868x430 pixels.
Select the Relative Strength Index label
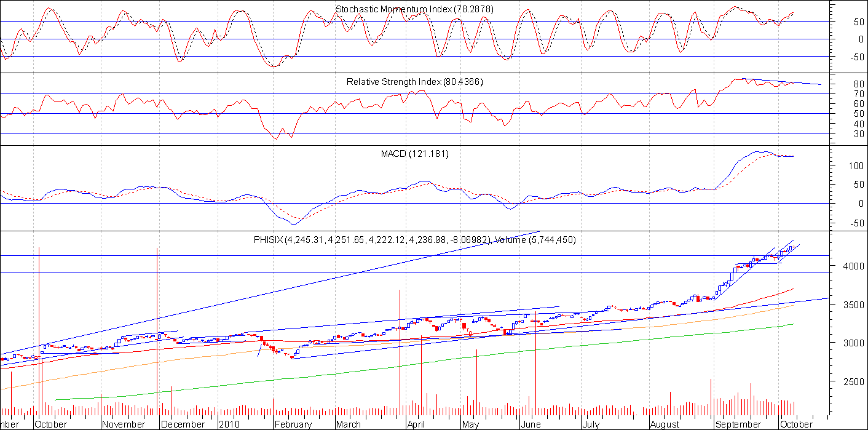click(415, 81)
